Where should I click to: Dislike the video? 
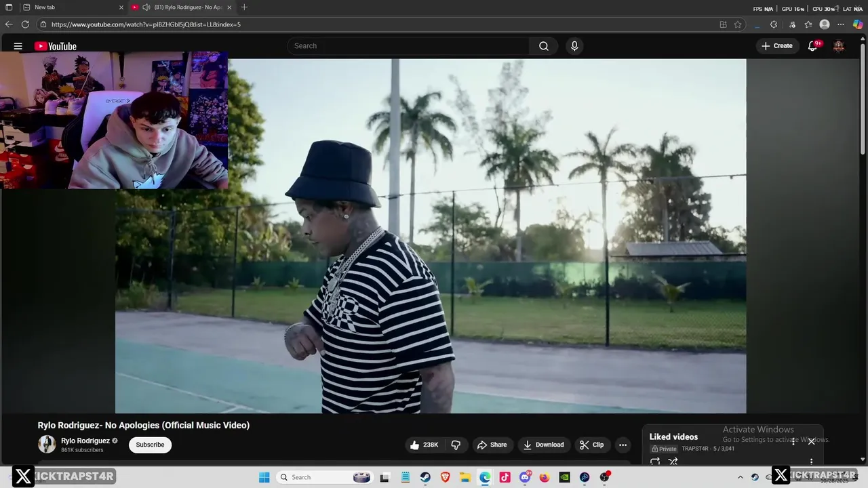tap(456, 445)
